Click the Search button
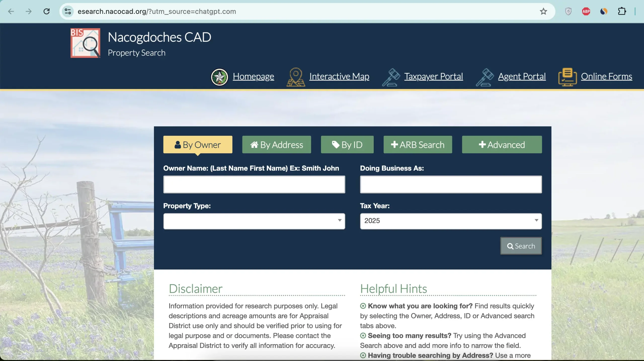The width and height of the screenshot is (644, 361). (x=521, y=246)
